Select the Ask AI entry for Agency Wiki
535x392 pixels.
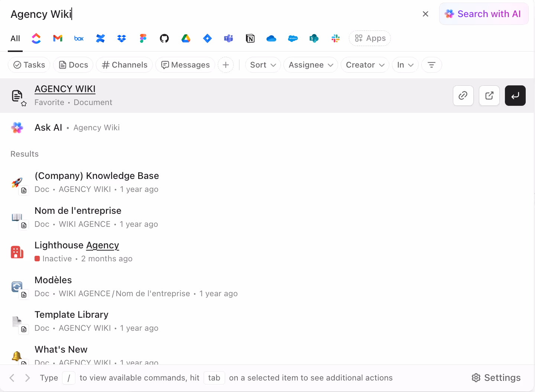click(48, 128)
